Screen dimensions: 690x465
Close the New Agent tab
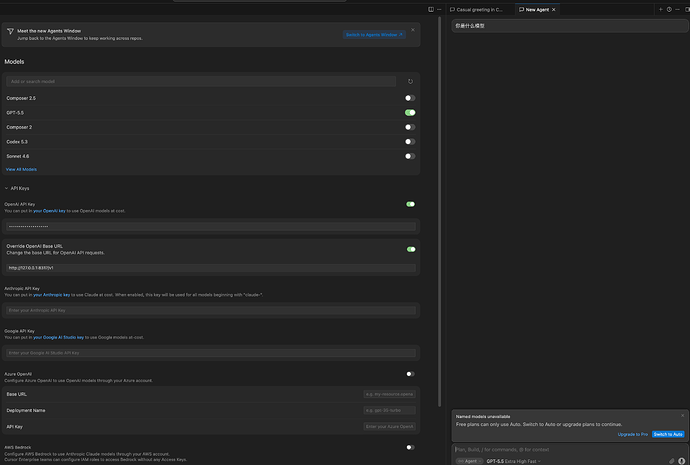click(x=554, y=10)
